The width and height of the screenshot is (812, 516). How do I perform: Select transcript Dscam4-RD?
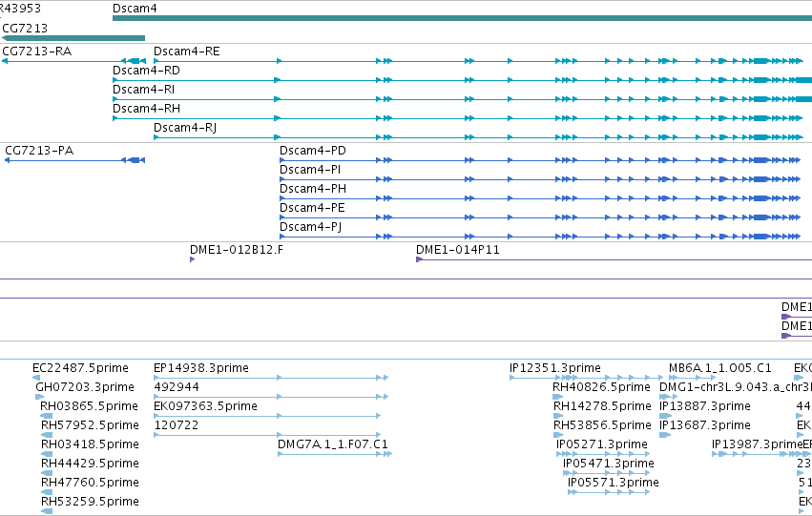(147, 71)
